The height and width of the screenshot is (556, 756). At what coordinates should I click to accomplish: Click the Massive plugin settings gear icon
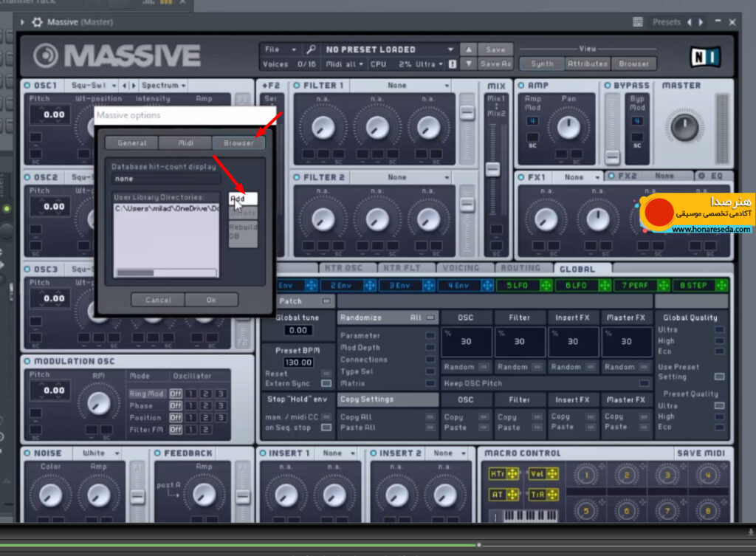point(37,22)
